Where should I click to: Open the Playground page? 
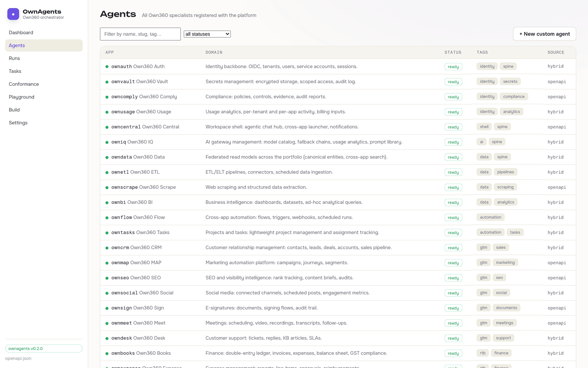[x=44, y=97]
